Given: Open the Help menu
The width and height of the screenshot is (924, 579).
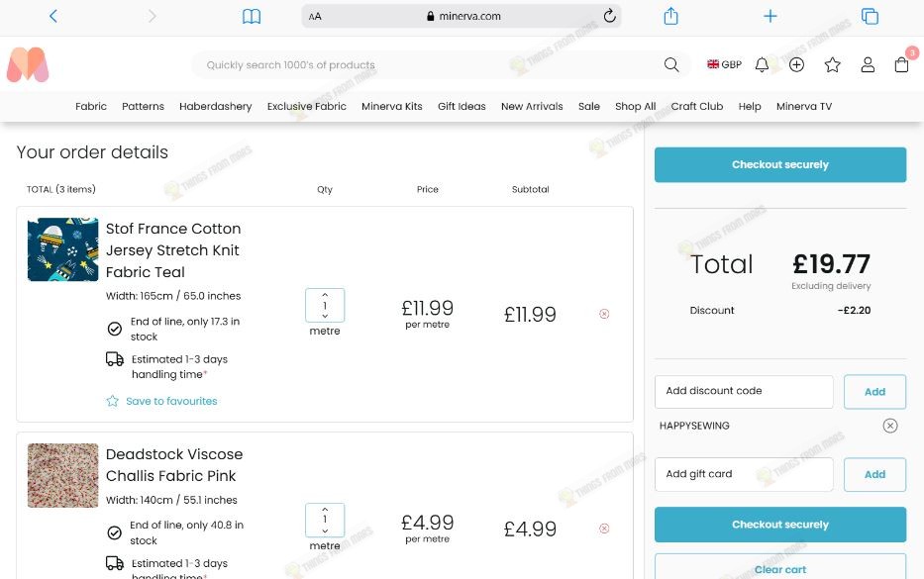Looking at the screenshot, I should (750, 106).
